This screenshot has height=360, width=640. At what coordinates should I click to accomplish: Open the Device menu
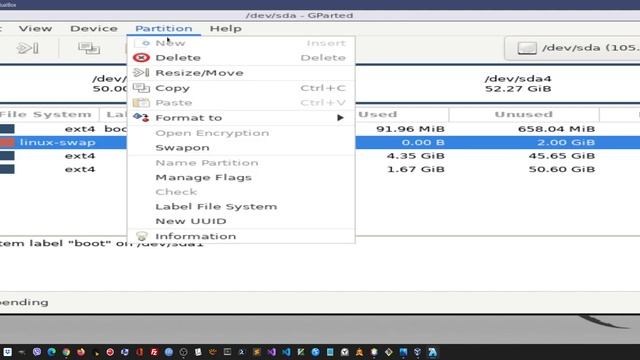coord(94,29)
